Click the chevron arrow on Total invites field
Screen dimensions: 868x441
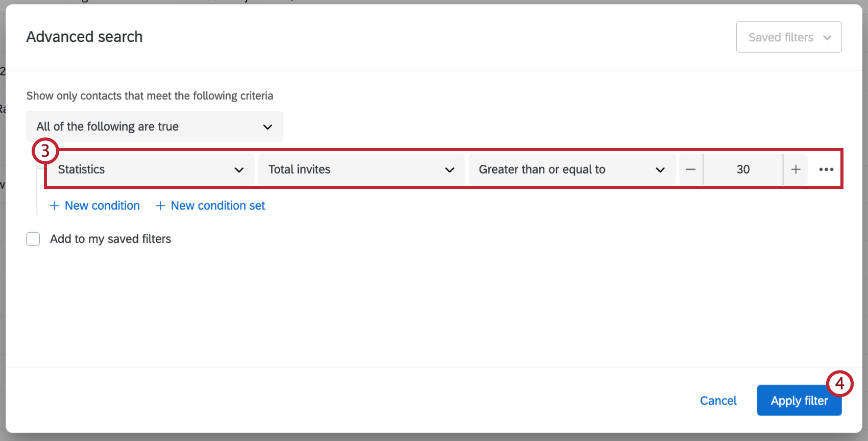click(x=449, y=169)
